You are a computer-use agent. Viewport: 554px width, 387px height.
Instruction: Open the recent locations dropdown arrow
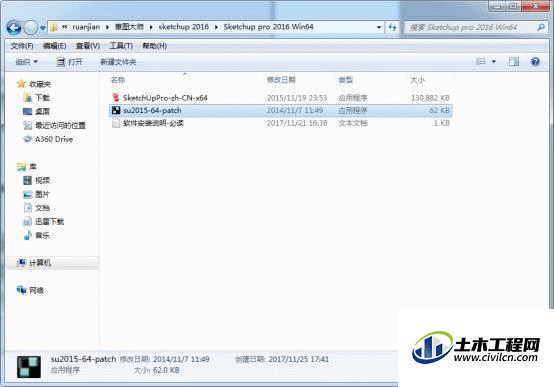pyautogui.click(x=42, y=28)
